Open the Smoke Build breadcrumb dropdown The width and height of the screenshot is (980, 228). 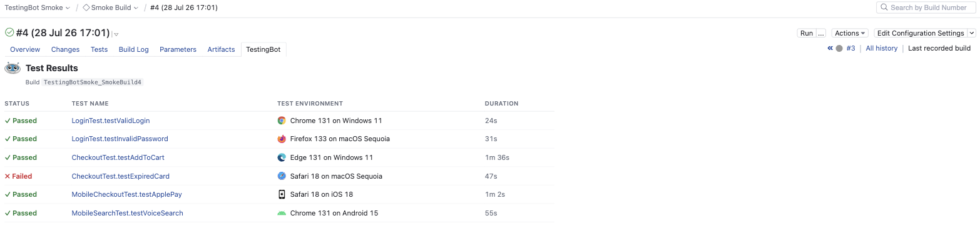(x=136, y=8)
